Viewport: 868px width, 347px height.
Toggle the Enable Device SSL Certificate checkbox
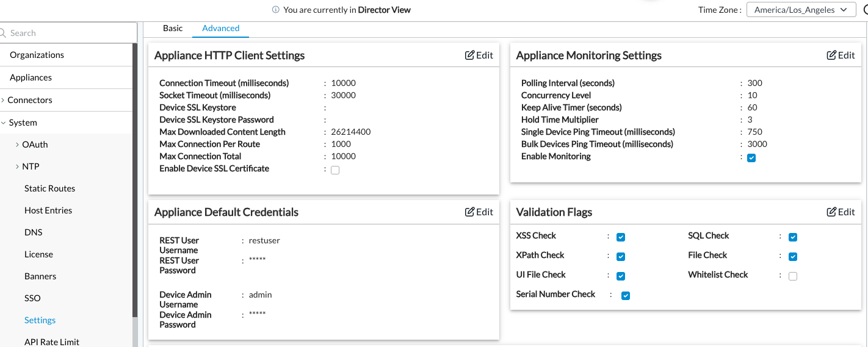pyautogui.click(x=335, y=170)
